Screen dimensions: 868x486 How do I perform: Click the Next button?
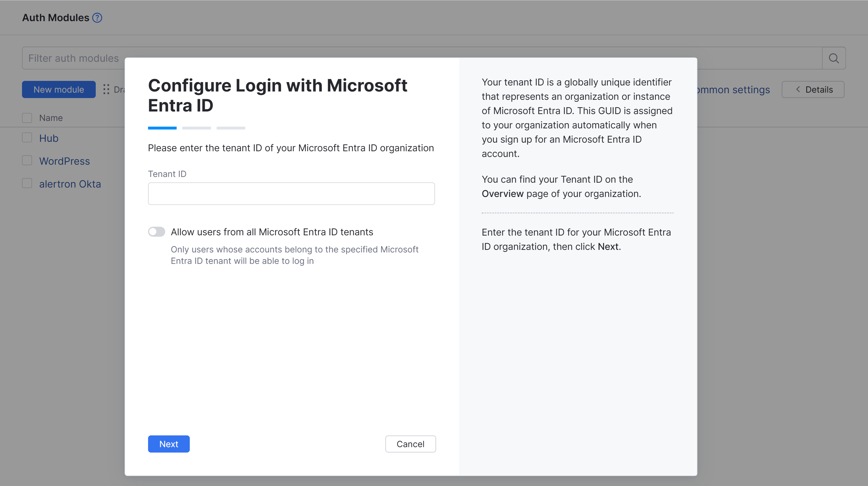[x=168, y=444]
